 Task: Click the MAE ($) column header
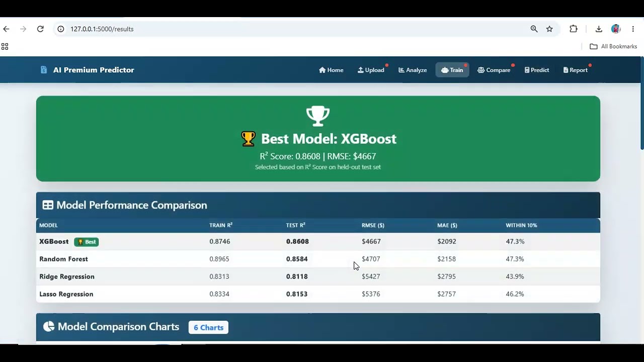pos(447,225)
